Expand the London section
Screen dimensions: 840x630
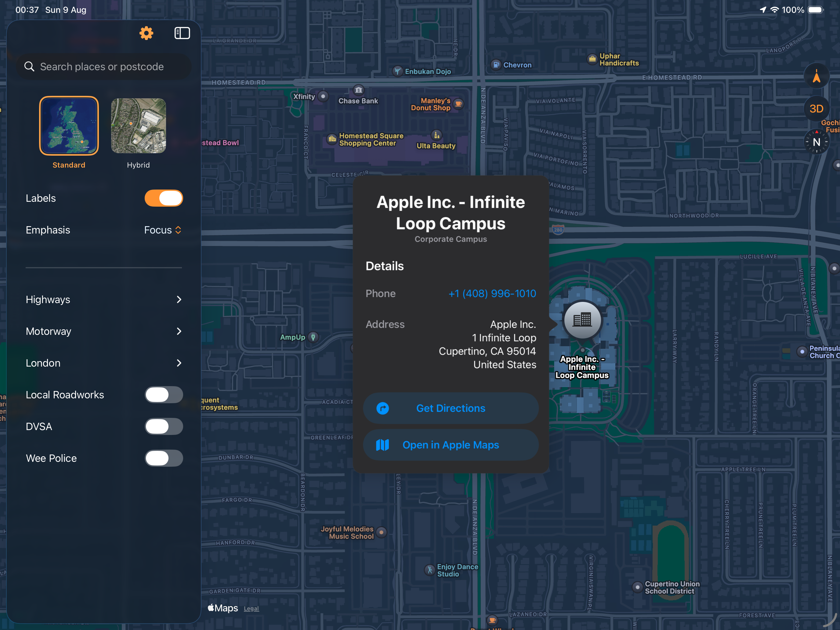(x=104, y=363)
